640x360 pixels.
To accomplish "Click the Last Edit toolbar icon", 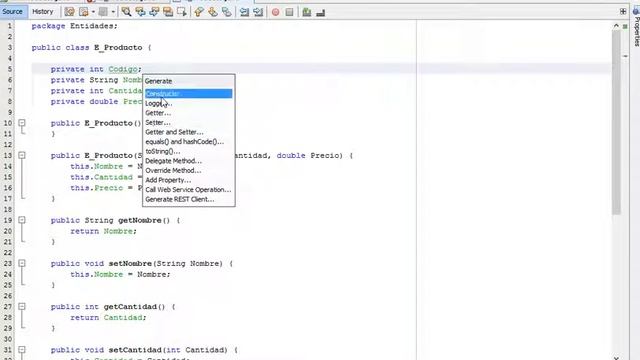I will point(69,12).
